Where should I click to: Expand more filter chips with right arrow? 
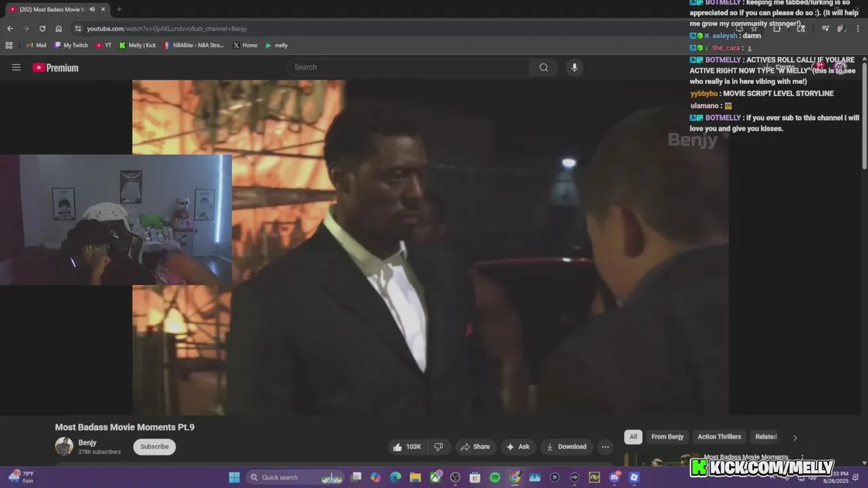[x=795, y=437]
